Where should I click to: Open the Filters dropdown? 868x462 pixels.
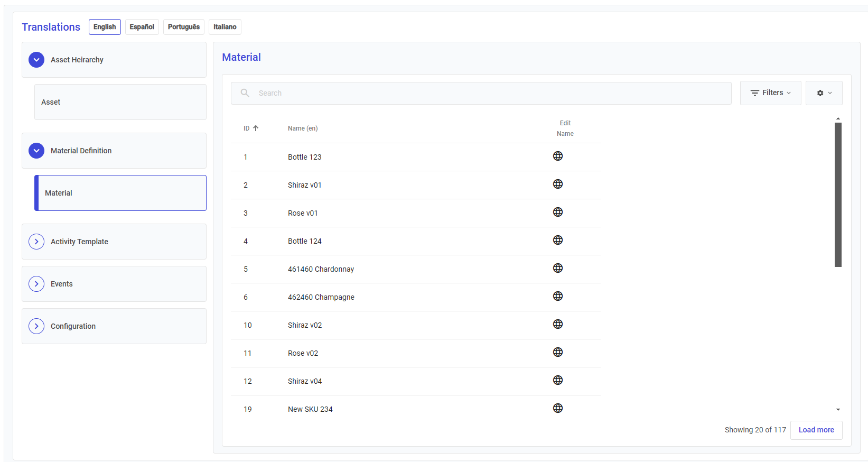tap(770, 93)
